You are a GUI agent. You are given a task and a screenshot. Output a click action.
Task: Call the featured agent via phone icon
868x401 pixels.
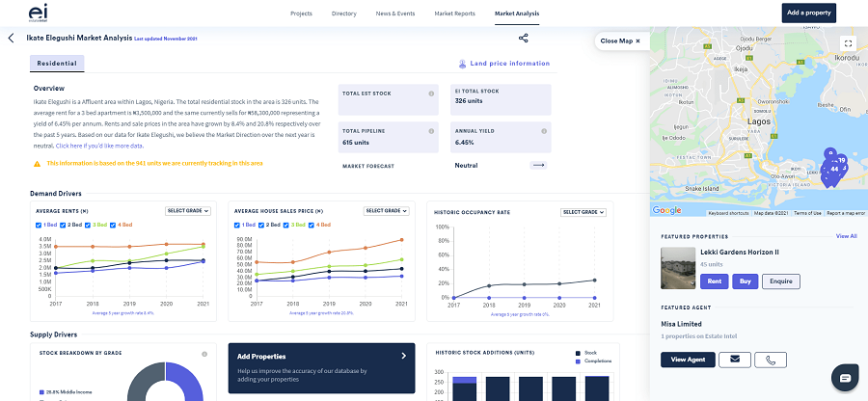(x=771, y=360)
